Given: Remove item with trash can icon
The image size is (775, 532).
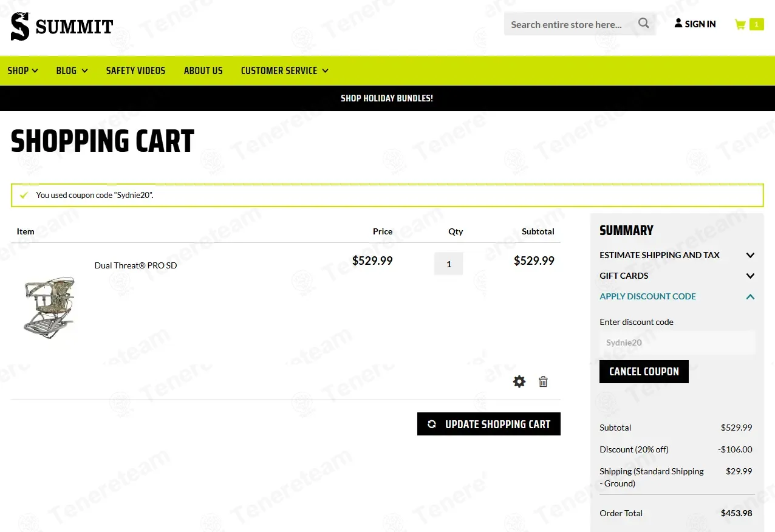Looking at the screenshot, I should [x=543, y=381].
